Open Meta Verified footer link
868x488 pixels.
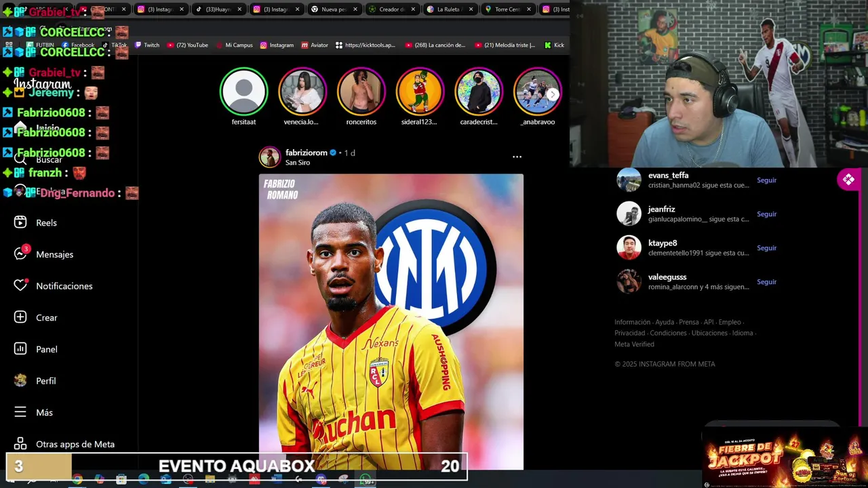[x=634, y=344]
